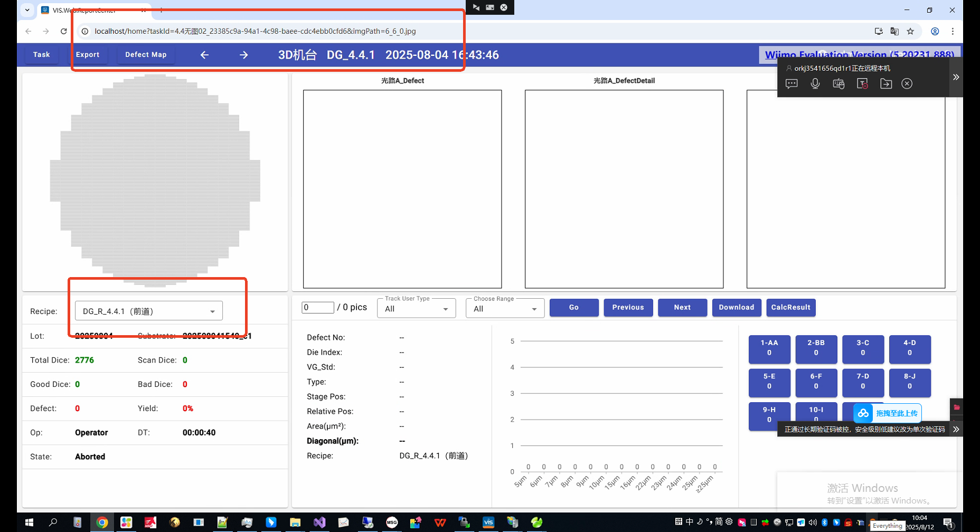This screenshot has width=980, height=532.
Task: Reload the page with the refresh icon
Action: [x=64, y=31]
